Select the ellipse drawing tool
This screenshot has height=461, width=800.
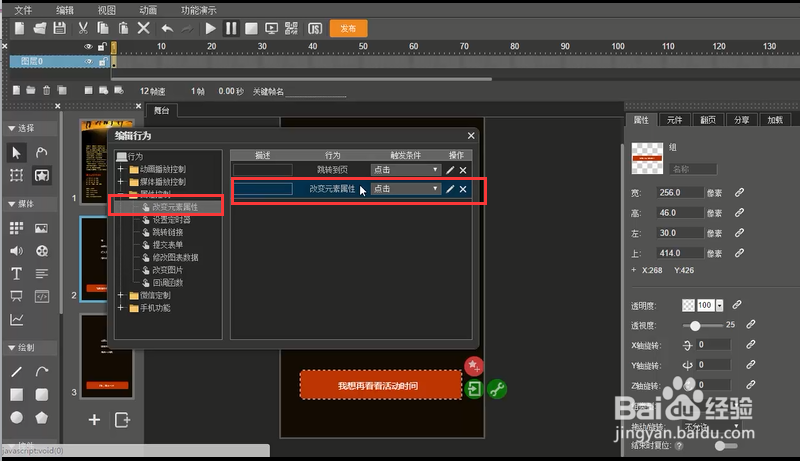tap(16, 418)
